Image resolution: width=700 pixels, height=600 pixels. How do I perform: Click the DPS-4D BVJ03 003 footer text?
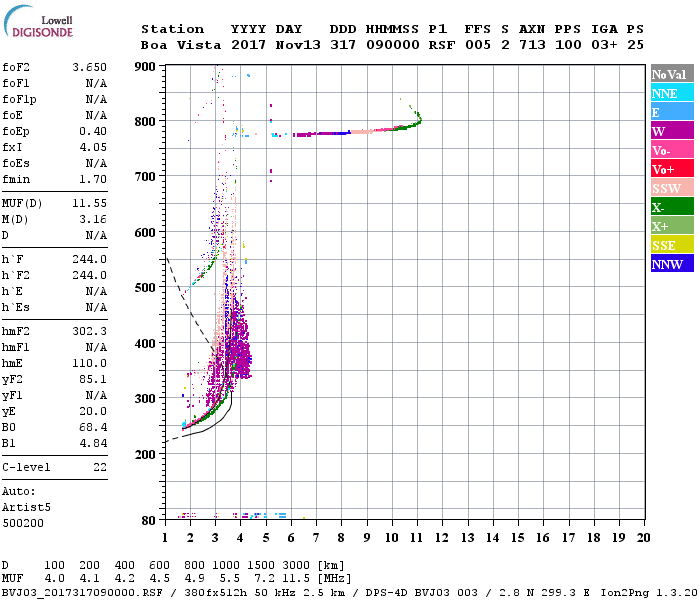click(421, 593)
